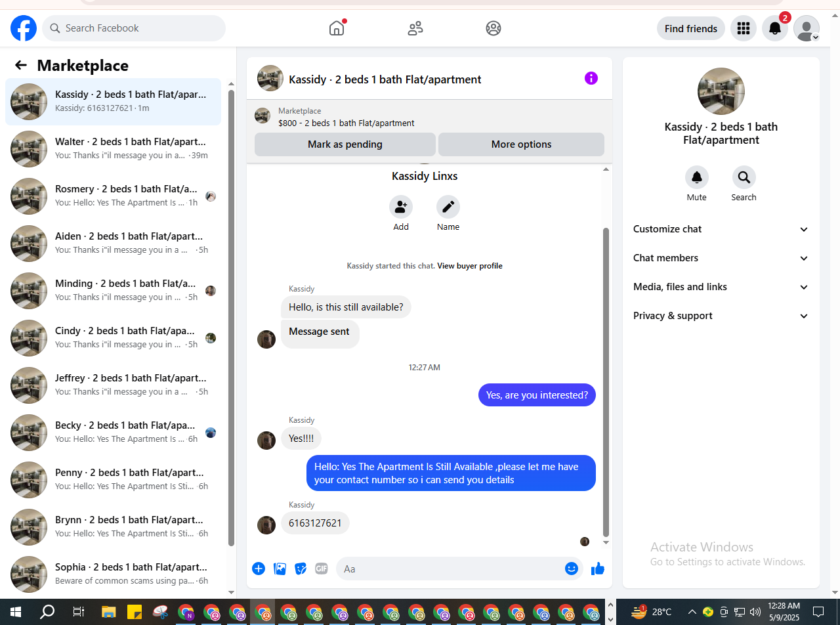Open the account profile avatar menu
This screenshot has width=840, height=625.
[807, 28]
